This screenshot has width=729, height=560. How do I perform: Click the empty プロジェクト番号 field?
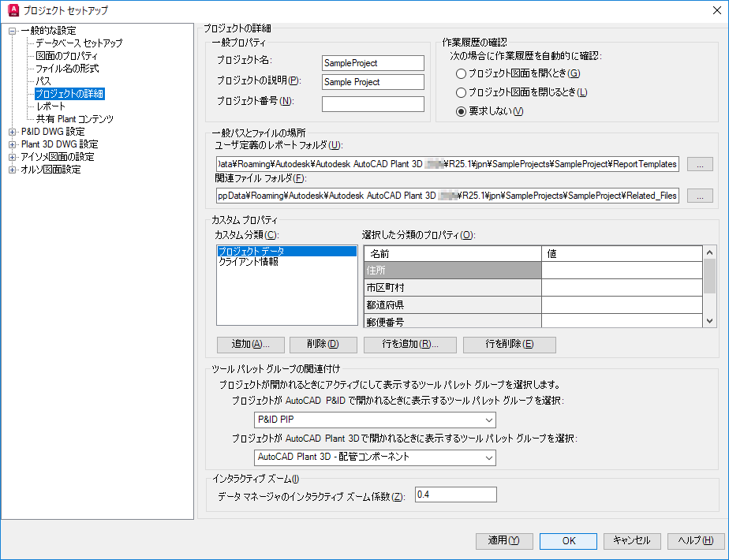(x=373, y=103)
